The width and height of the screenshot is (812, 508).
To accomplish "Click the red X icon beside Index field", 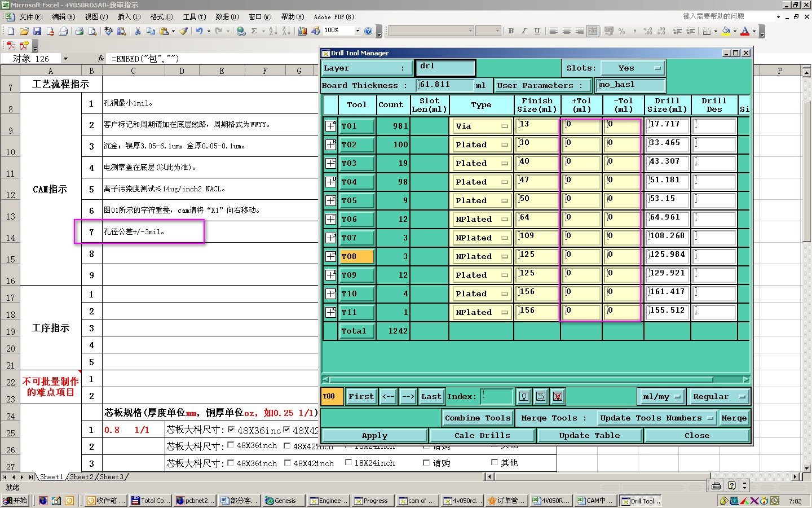I will point(558,396).
